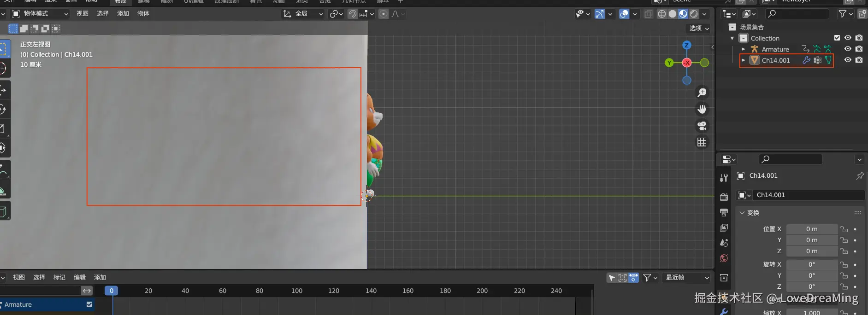The height and width of the screenshot is (315, 868).
Task: Click the green Y axis gizmo ball
Action: (669, 63)
